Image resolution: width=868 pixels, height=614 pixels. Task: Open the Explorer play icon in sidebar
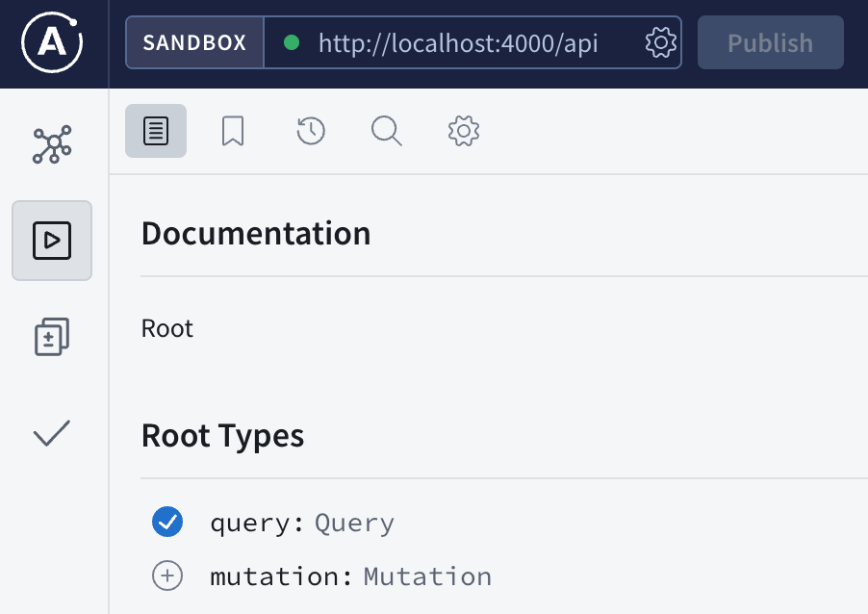(52, 241)
